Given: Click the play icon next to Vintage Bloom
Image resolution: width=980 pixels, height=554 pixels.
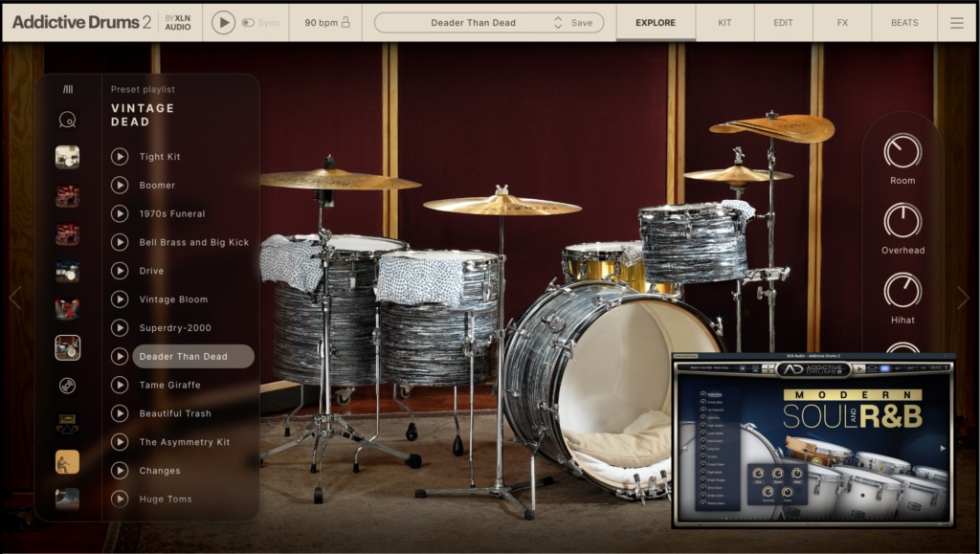Looking at the screenshot, I should point(120,299).
